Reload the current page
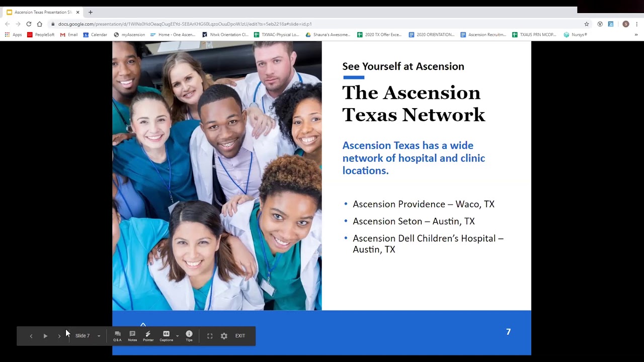Viewport: 644px width, 362px height. pos(29,24)
